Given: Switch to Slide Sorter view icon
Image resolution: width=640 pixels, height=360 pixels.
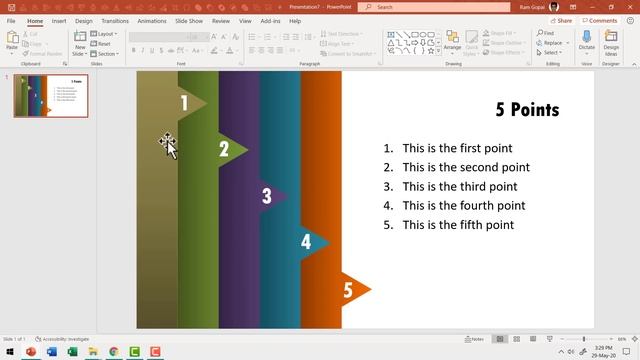Looking at the screenshot, I should click(516, 339).
